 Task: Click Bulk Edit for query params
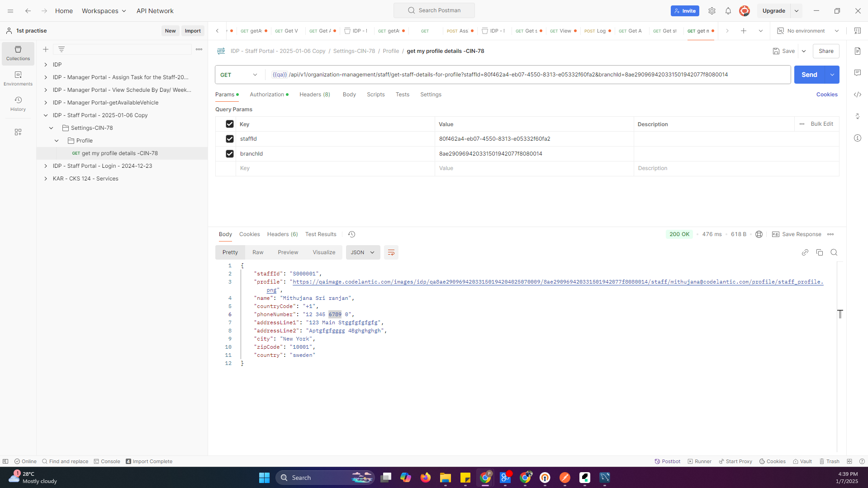[821, 124]
